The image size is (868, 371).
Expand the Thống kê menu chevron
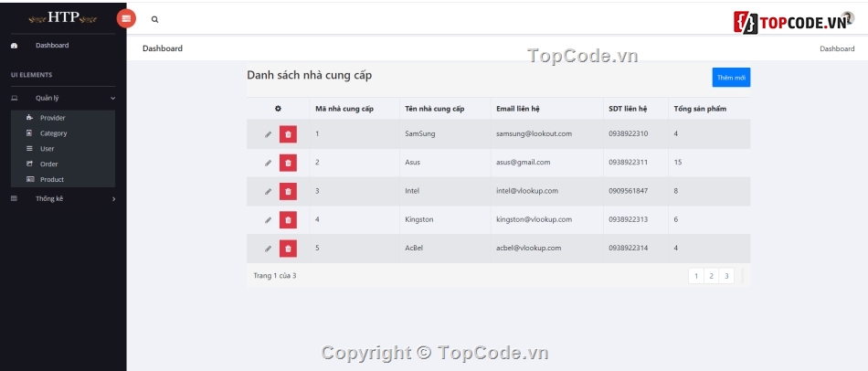(114, 199)
